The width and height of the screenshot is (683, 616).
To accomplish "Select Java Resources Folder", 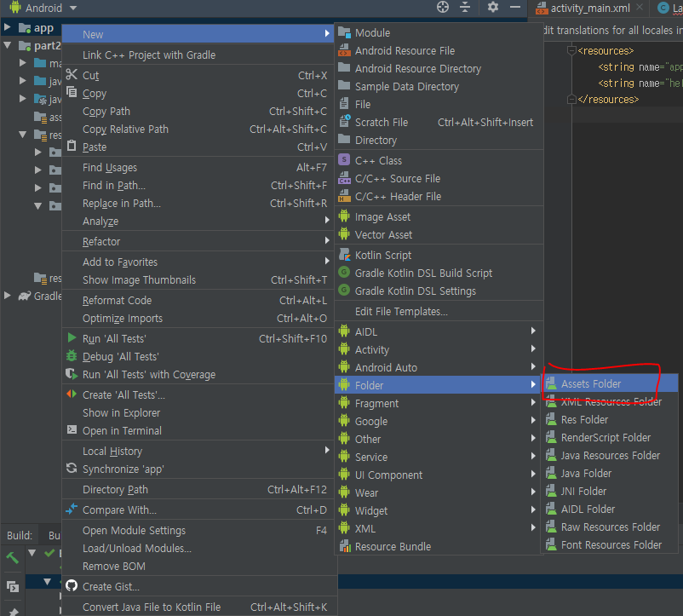I will click(609, 455).
